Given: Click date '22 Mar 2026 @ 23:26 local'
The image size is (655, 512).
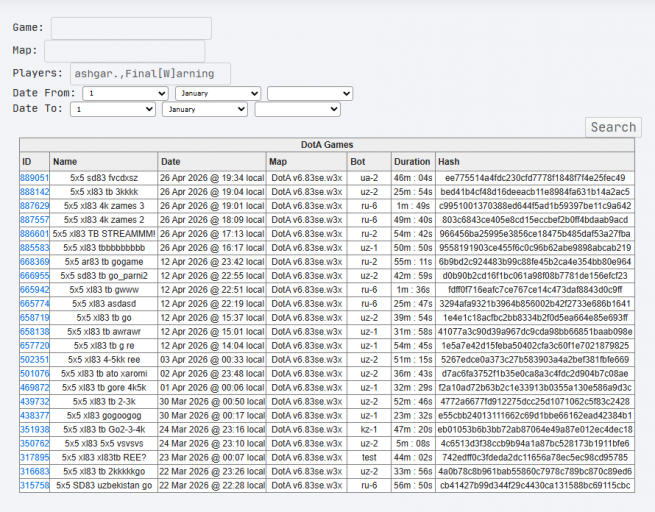Looking at the screenshot, I should [212, 472].
